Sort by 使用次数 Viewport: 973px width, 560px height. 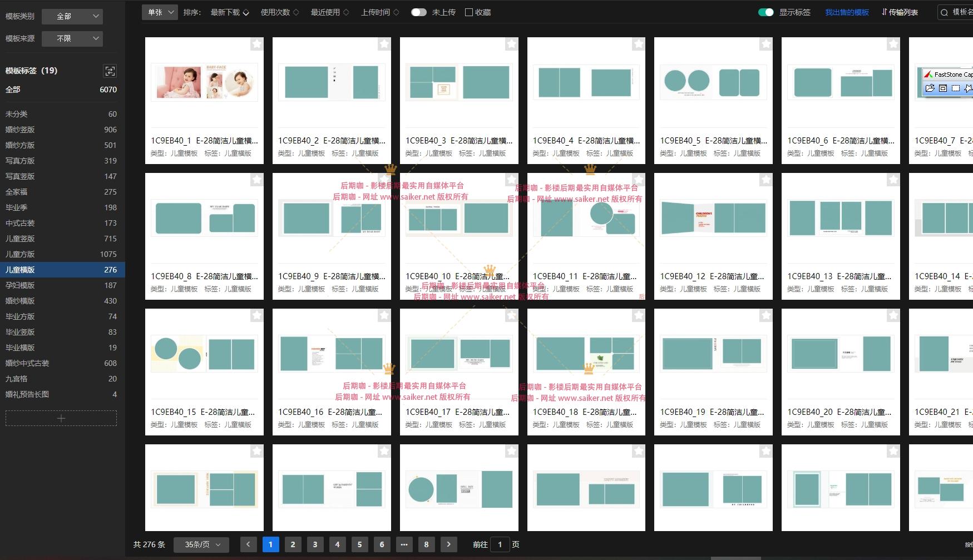tap(280, 12)
